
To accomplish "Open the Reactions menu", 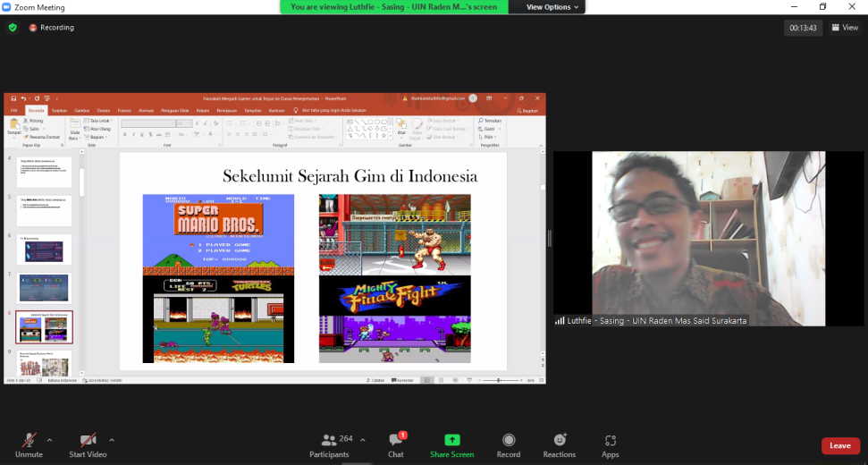I will click(559, 445).
